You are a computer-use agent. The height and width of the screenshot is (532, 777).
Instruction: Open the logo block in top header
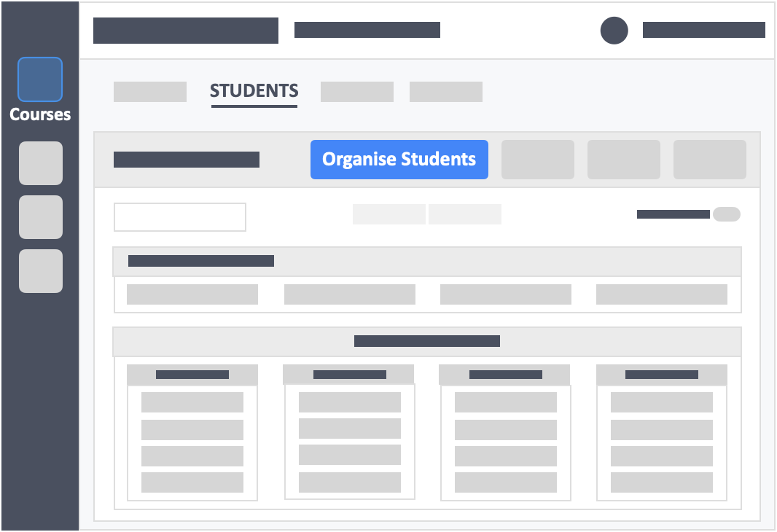coord(186,31)
